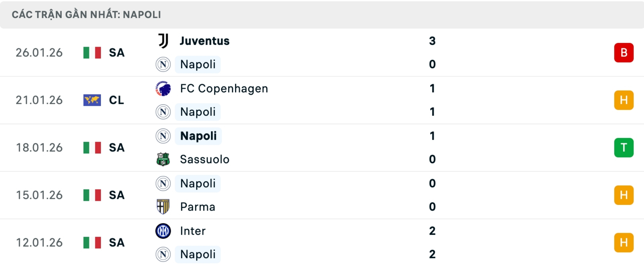Click the Napoli badge in the Inter match row
This screenshot has height=266, width=644.
click(163, 254)
